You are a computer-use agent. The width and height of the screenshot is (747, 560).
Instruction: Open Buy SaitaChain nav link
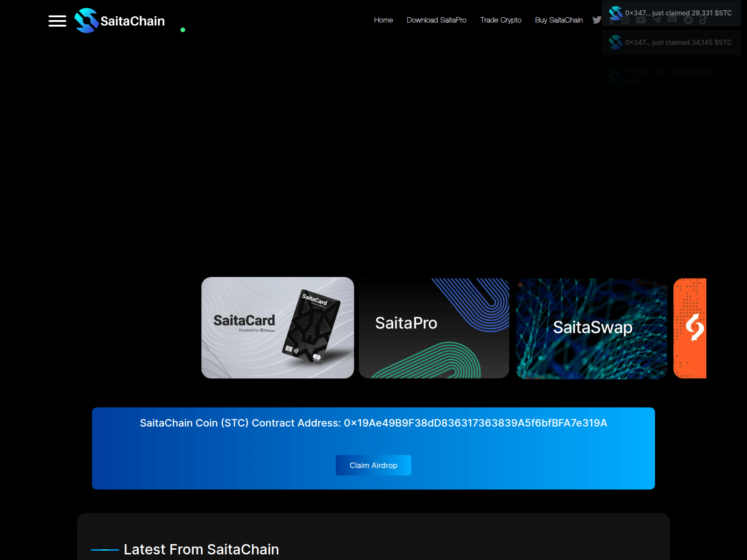coord(559,20)
